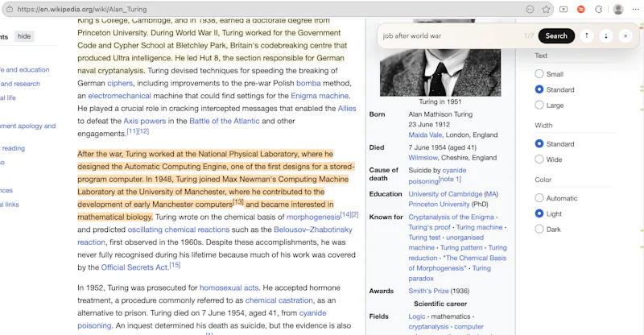Open the extensions puzzle icon
This screenshot has width=644, height=335.
coord(598,9)
